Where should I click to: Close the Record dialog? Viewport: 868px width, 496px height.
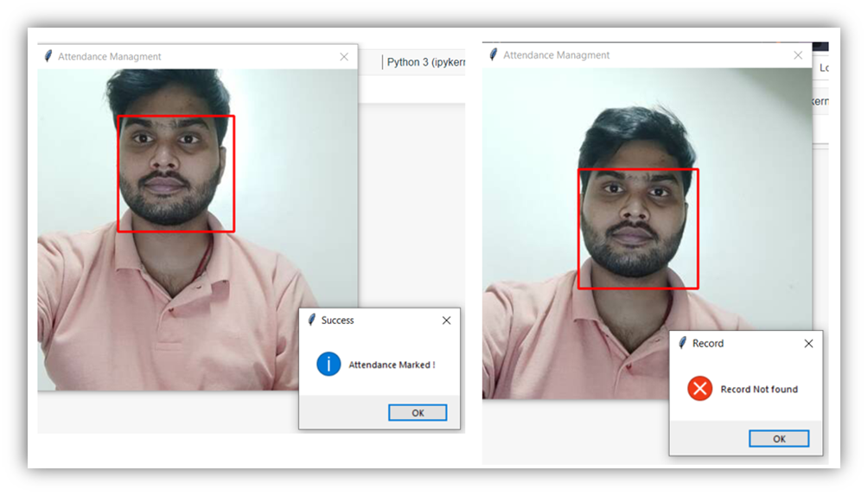[808, 344]
